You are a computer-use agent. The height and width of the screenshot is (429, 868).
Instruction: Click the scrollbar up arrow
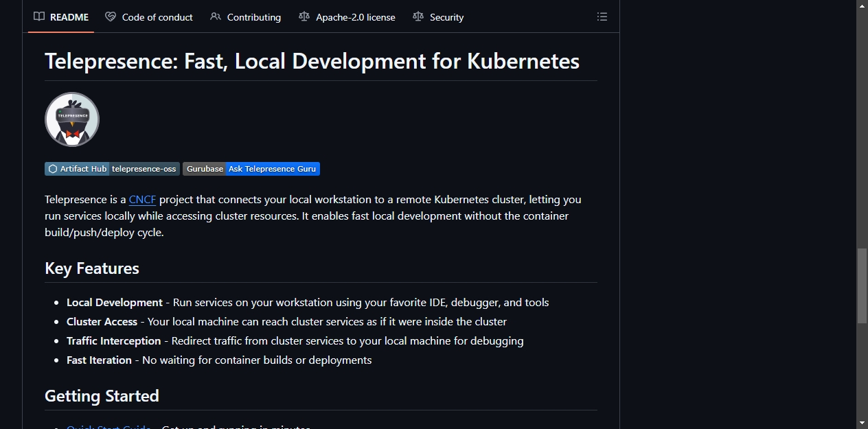click(x=862, y=5)
